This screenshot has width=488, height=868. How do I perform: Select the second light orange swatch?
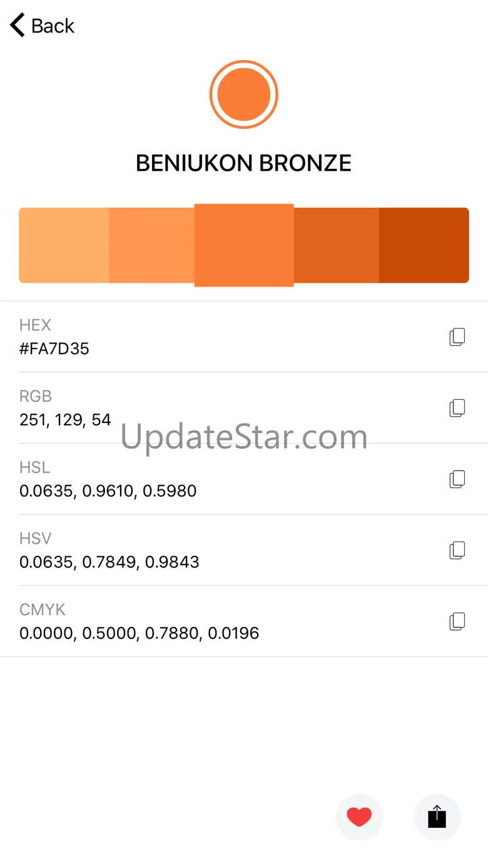coord(151,245)
